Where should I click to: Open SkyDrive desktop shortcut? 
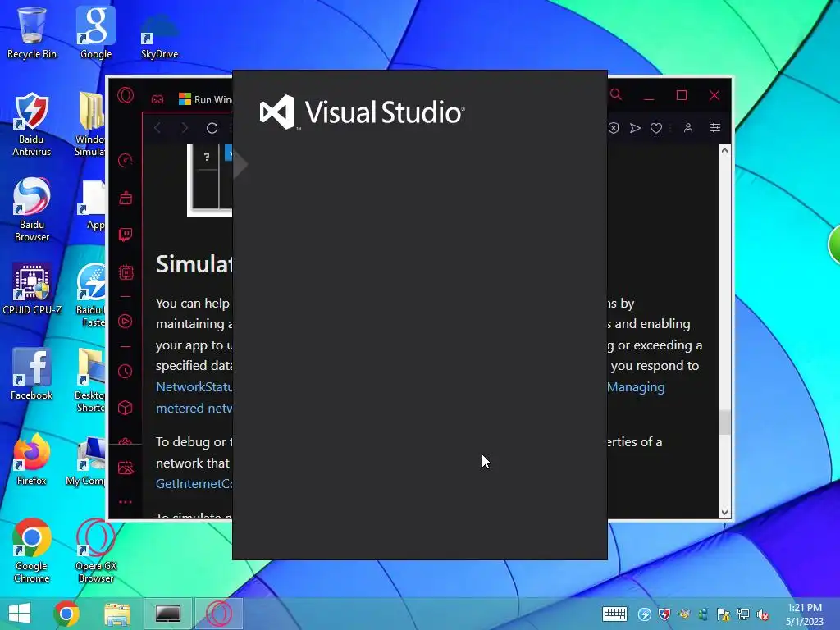point(159,35)
